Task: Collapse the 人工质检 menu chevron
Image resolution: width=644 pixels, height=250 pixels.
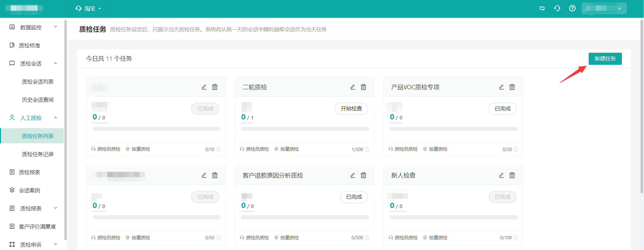Action: 56,117
